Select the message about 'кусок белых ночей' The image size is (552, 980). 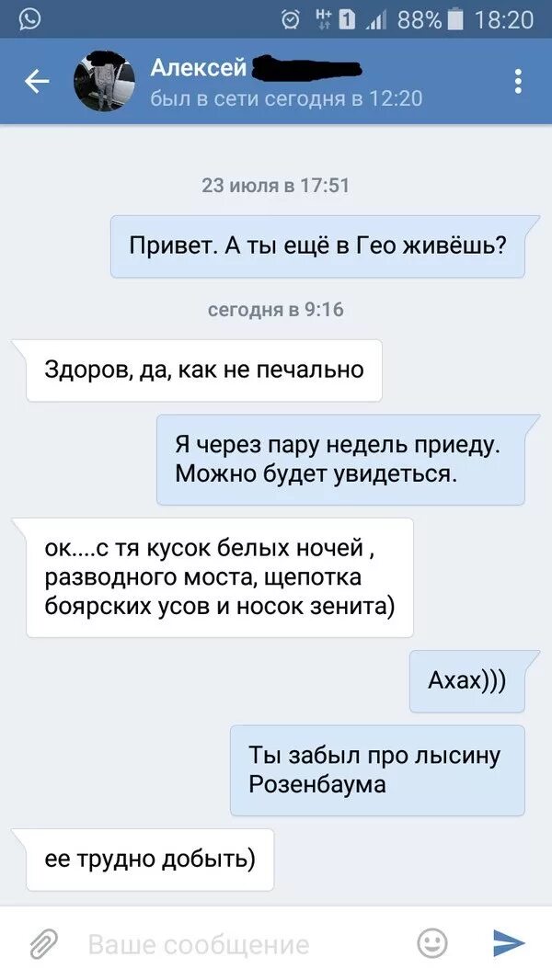click(x=220, y=577)
